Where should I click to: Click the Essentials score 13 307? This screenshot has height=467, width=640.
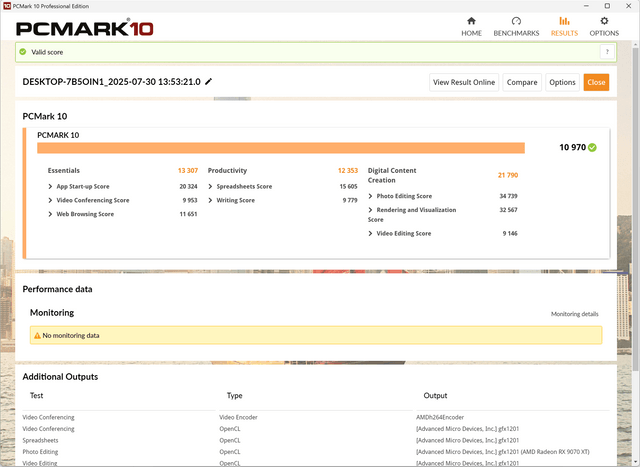188,171
